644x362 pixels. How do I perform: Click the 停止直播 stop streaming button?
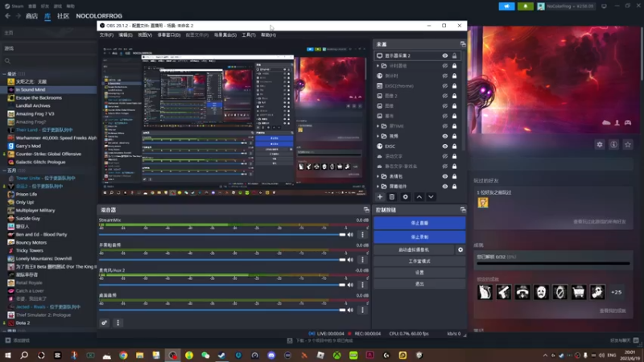tap(419, 223)
